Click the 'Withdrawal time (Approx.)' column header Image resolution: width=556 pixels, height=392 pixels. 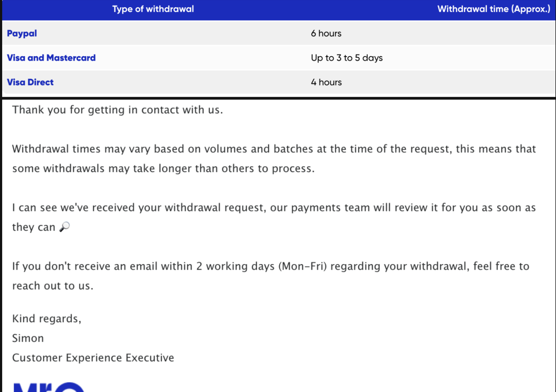[493, 9]
